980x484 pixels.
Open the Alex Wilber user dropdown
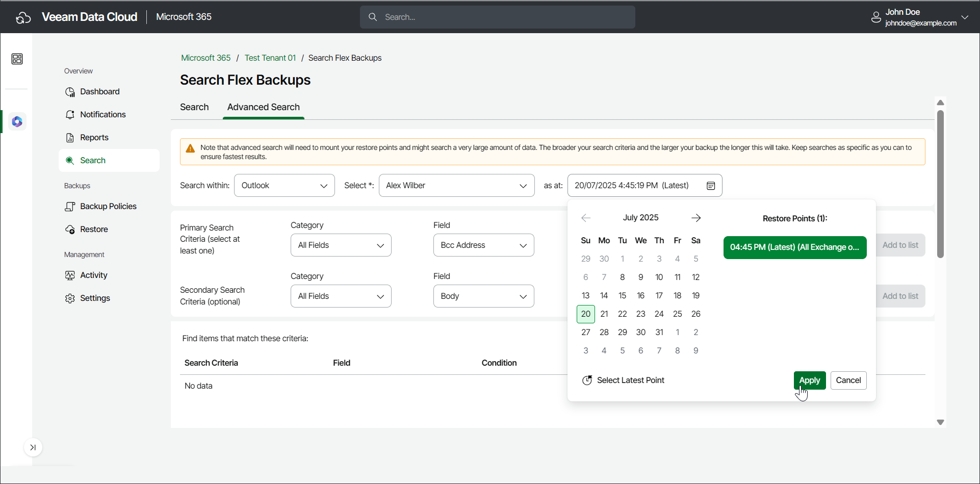[x=457, y=186]
